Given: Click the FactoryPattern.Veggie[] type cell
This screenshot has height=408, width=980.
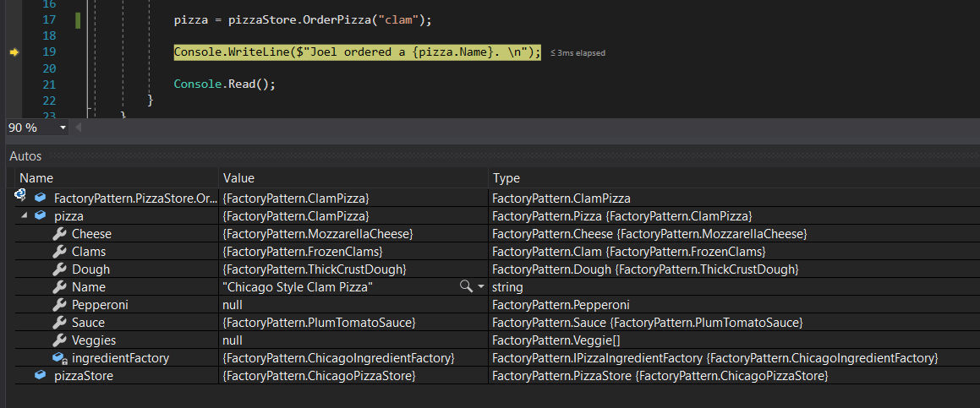Looking at the screenshot, I should click(735, 340).
